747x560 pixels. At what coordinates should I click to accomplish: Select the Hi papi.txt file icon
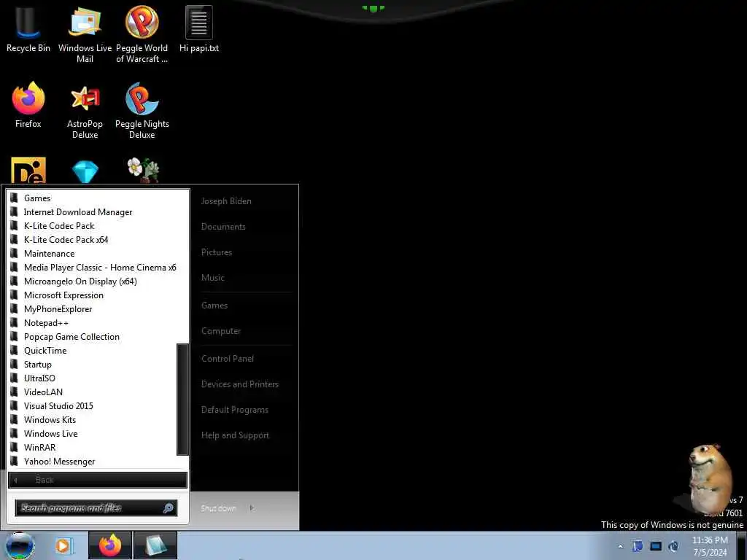coord(199,29)
